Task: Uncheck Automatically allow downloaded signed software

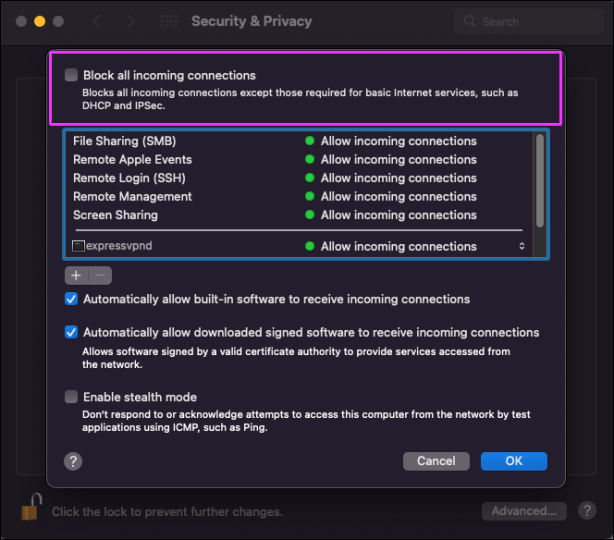Action: tap(71, 333)
